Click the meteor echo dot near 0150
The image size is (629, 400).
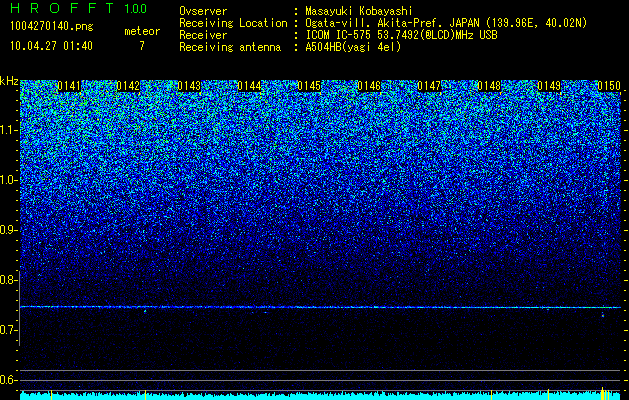603,315
